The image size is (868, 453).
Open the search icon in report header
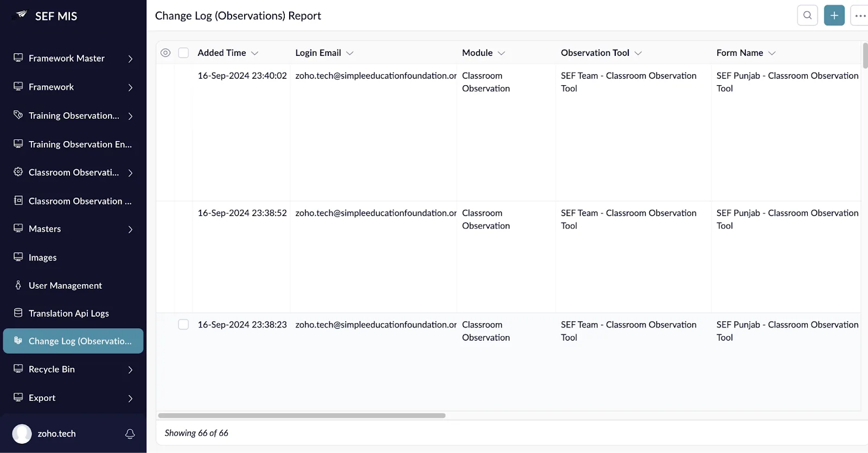point(807,15)
